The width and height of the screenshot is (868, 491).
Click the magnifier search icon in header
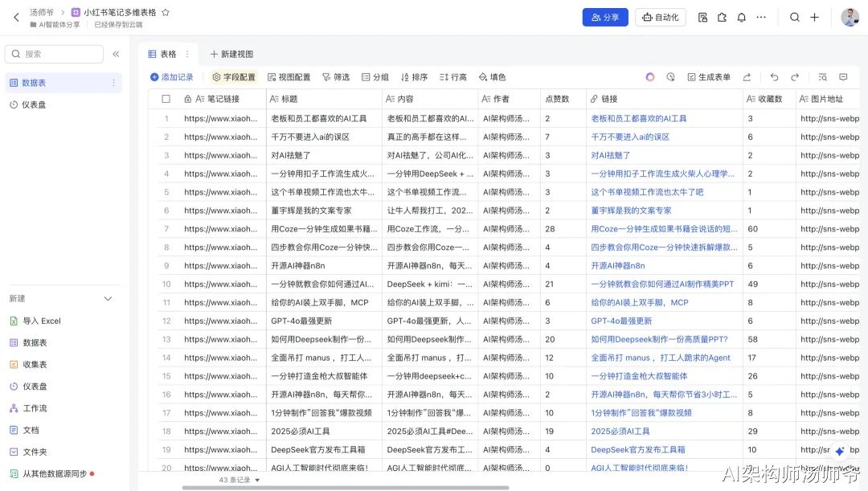pos(794,17)
